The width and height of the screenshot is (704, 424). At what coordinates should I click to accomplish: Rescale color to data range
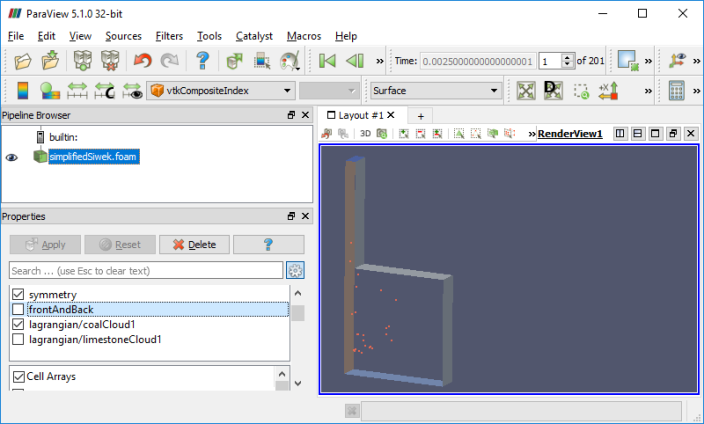tap(77, 90)
